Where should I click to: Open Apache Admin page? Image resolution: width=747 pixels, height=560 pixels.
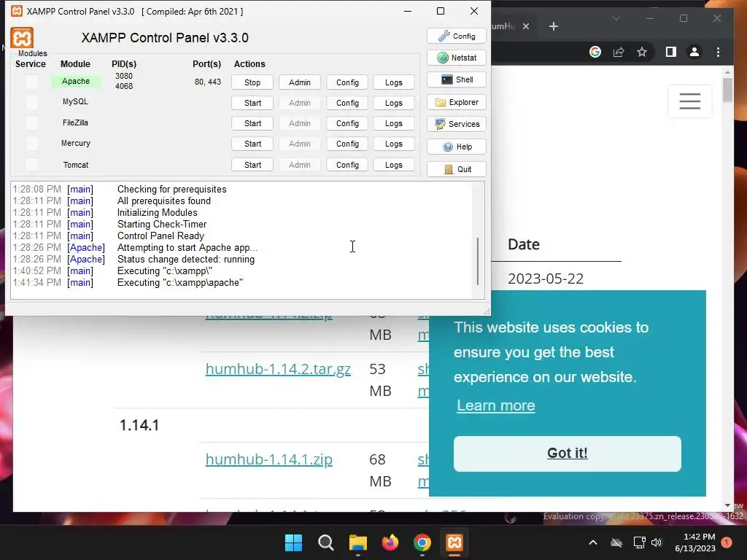point(300,82)
